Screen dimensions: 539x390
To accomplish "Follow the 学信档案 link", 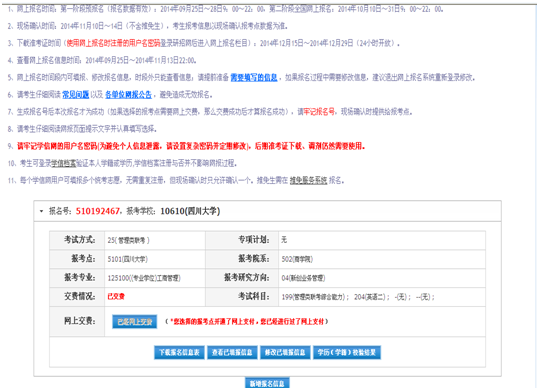I will (64, 163).
